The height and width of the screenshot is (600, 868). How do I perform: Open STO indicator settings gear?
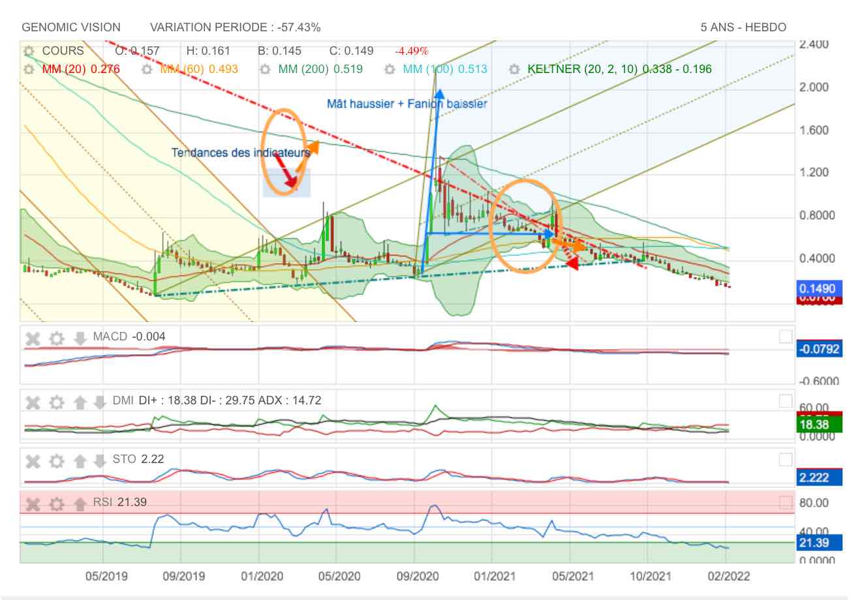click(57, 461)
